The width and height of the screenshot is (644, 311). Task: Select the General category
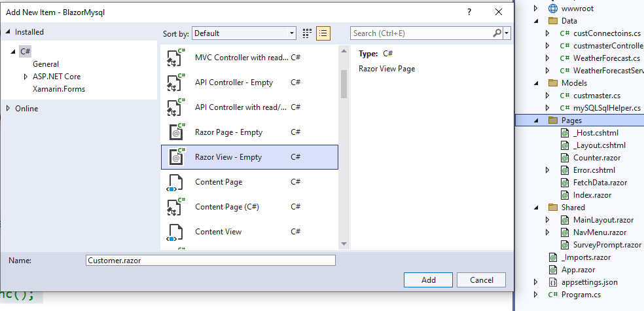coord(46,64)
